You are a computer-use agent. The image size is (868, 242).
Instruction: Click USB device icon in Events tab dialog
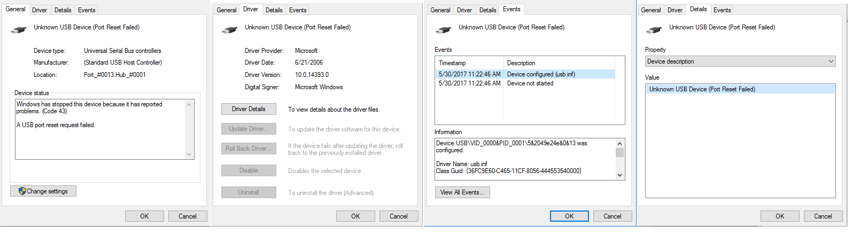[443, 30]
